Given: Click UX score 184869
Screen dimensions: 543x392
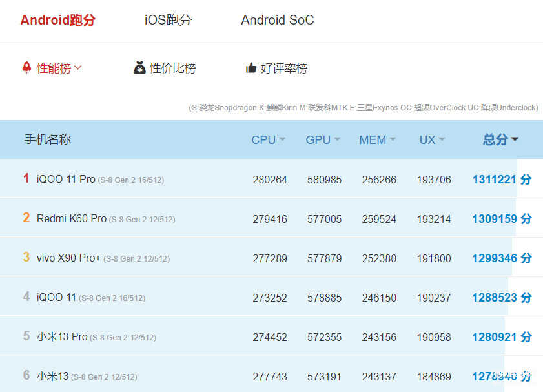Looking at the screenshot, I should pyautogui.click(x=434, y=377).
